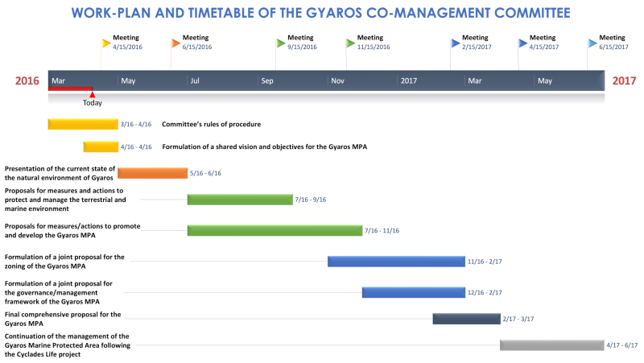Click the yellow flag for 4/15/2016 meeting
The image size is (644, 363).
click(x=106, y=43)
